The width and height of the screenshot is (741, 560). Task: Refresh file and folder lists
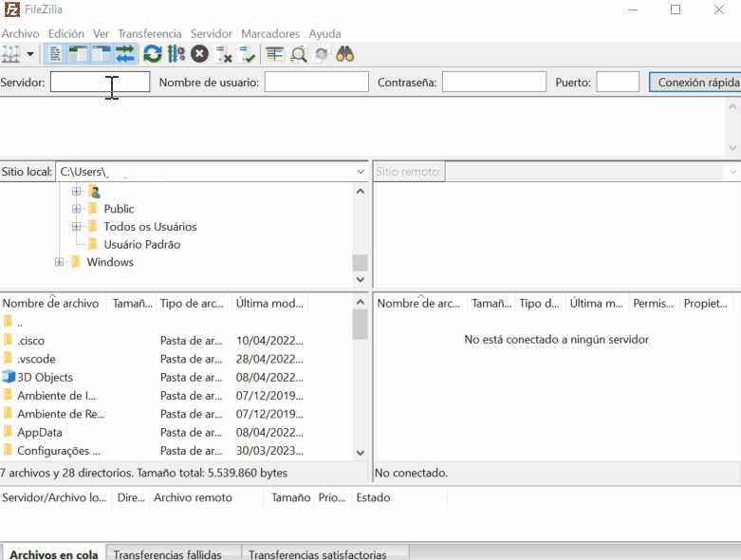[x=153, y=54]
